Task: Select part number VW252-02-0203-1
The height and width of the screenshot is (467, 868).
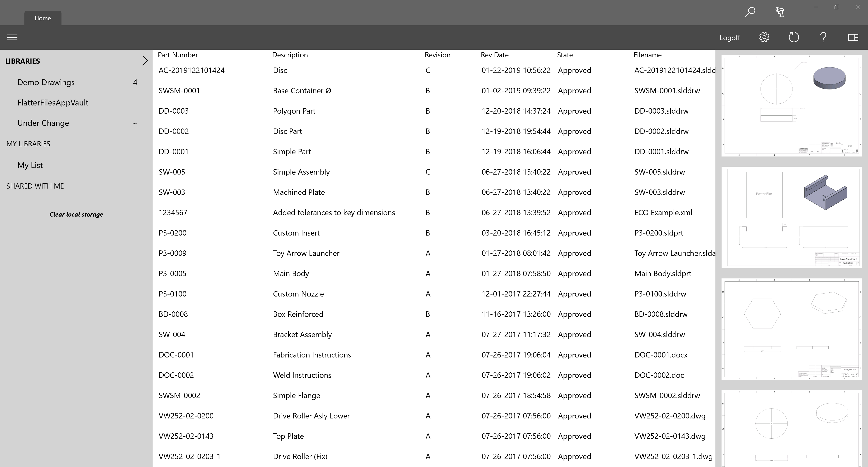Action: pyautogui.click(x=189, y=457)
